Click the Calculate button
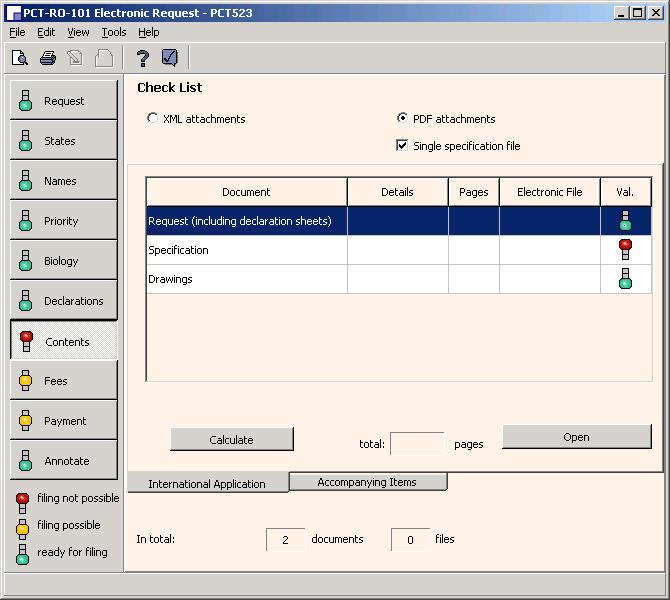670x600 pixels. pyautogui.click(x=232, y=439)
